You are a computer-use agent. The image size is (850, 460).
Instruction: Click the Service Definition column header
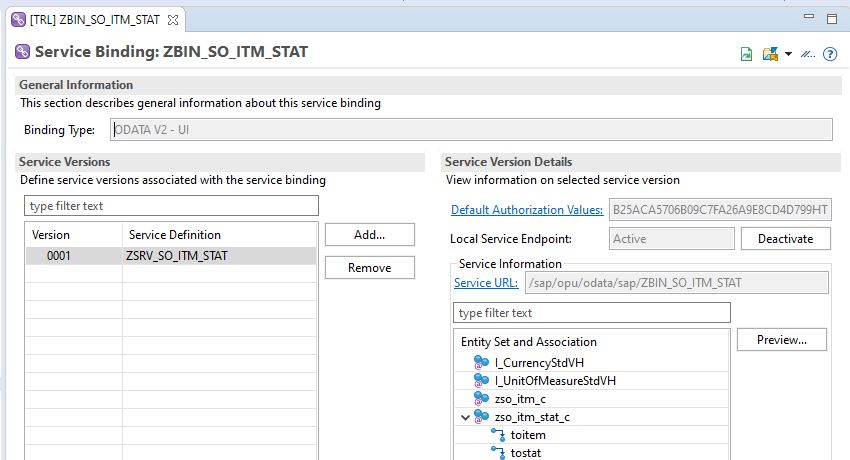pyautogui.click(x=175, y=235)
